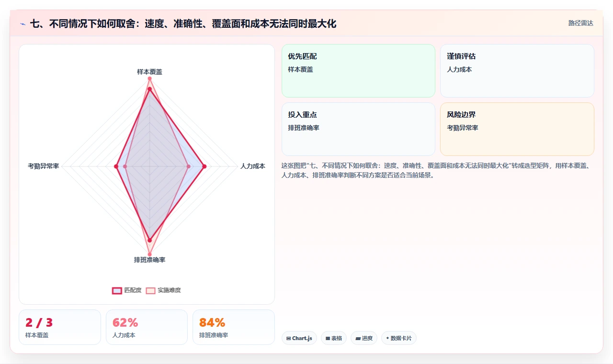Toggle the 匹配度 legend item

[127, 290]
